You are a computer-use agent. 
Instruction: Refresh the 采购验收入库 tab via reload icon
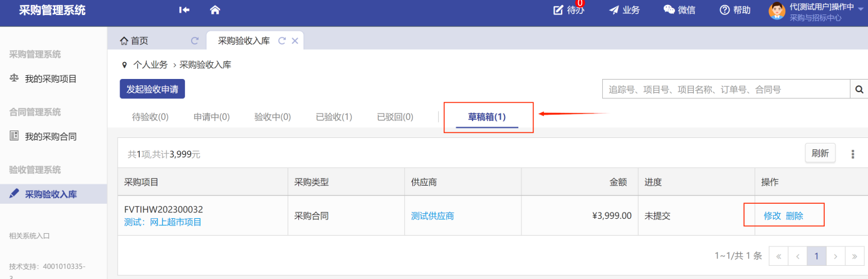pos(282,41)
